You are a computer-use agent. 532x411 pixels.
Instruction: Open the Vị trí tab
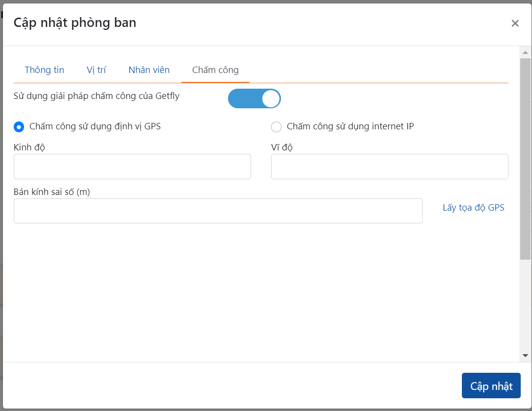click(x=96, y=70)
